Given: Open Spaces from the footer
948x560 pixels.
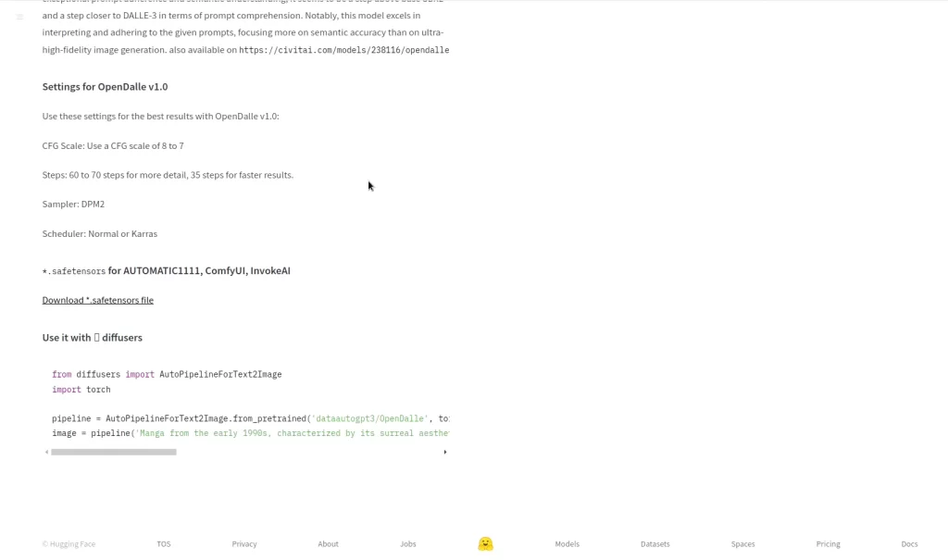Looking at the screenshot, I should [742, 544].
